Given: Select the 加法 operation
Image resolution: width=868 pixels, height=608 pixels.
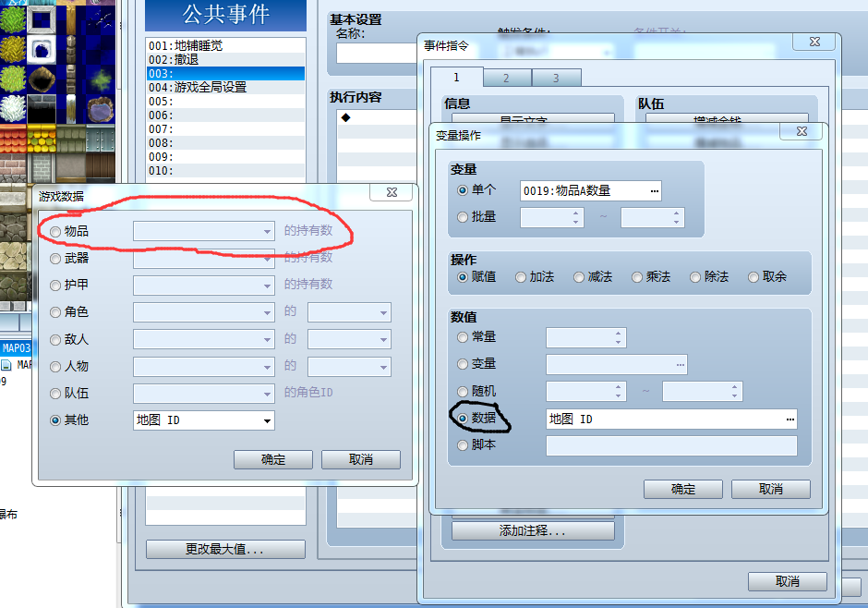Looking at the screenshot, I should 521,277.
